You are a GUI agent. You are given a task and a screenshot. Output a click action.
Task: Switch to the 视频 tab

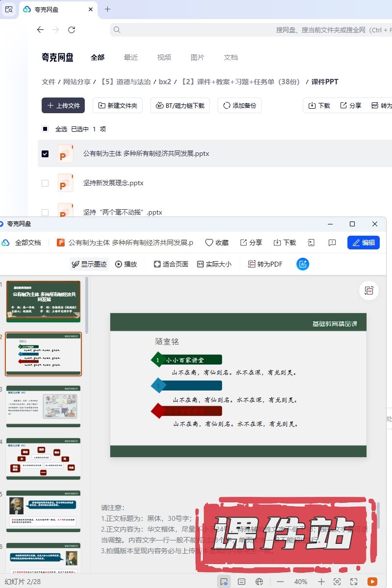[x=164, y=57]
